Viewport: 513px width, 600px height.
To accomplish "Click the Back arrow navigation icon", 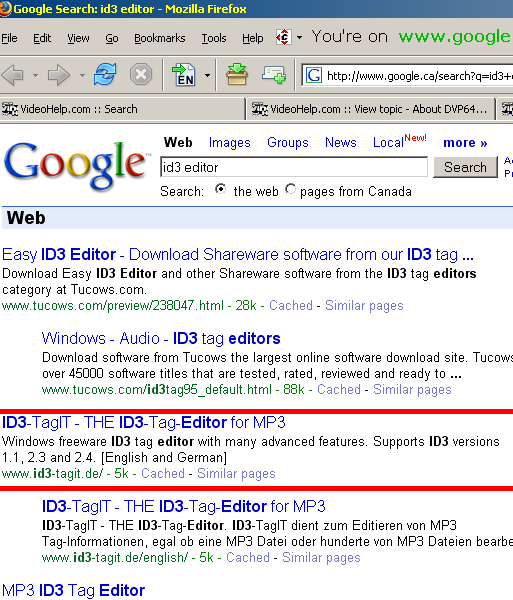I will (13, 75).
